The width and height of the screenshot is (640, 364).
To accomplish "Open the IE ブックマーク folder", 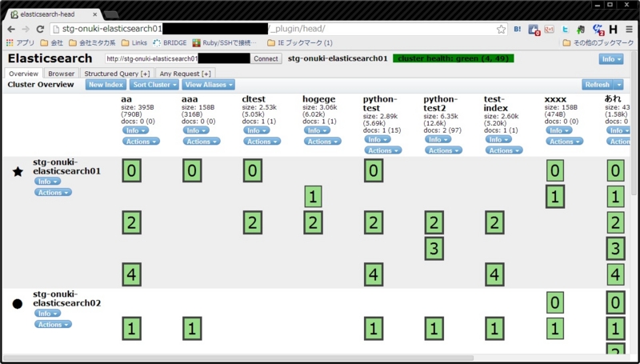I will coord(300,42).
